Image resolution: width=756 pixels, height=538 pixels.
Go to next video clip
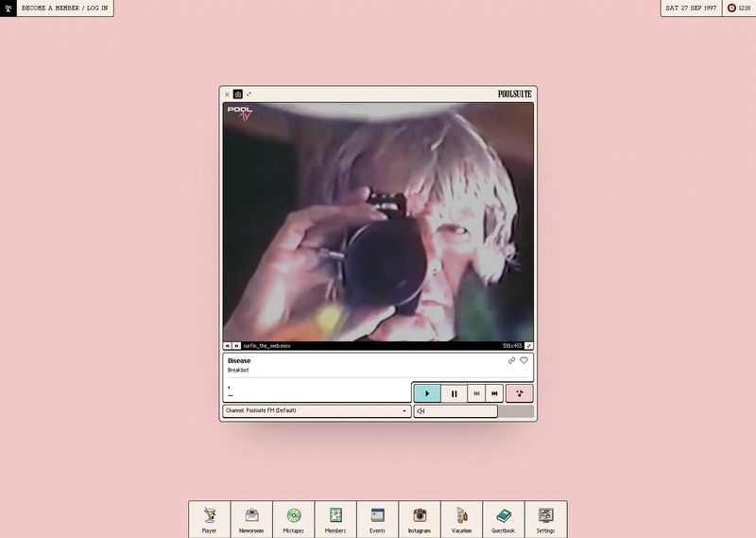pyautogui.click(x=236, y=346)
